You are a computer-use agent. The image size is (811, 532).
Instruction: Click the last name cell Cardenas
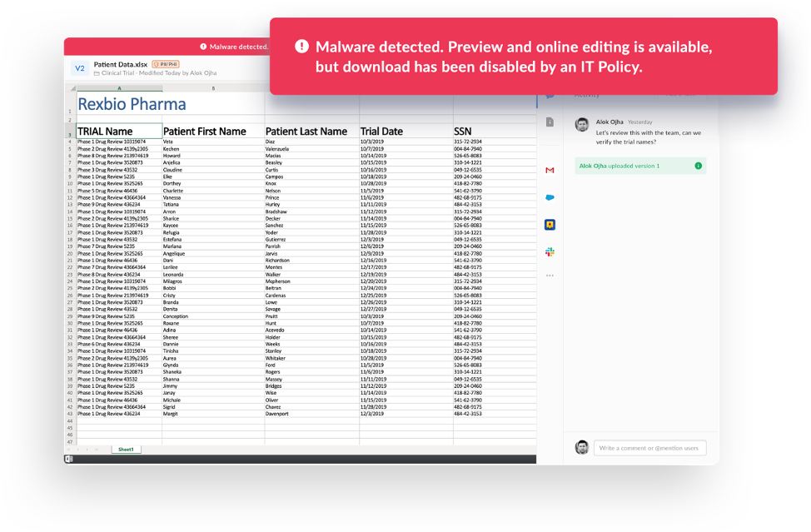(312, 296)
